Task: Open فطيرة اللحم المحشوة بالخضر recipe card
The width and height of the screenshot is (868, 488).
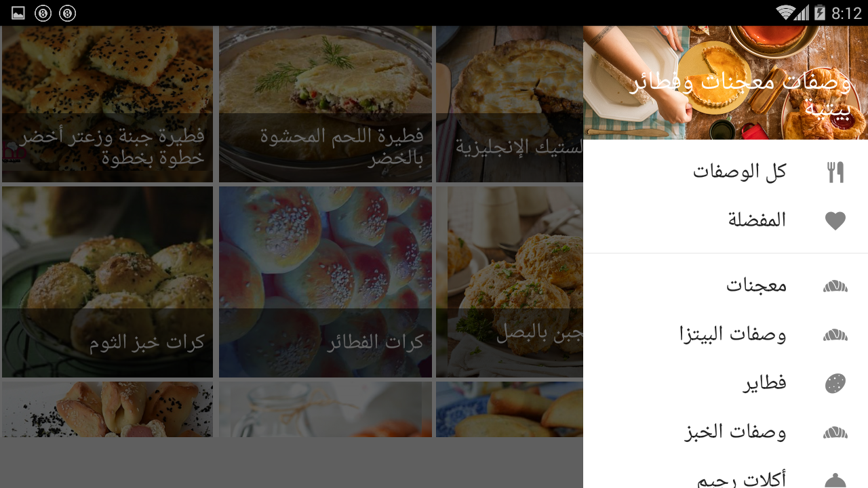Action: 325,104
